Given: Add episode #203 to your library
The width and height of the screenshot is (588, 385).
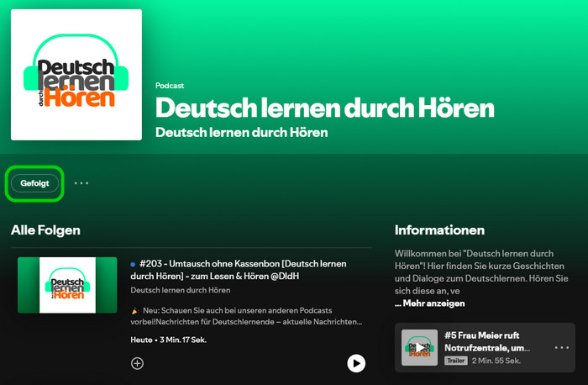Looking at the screenshot, I should (138, 363).
